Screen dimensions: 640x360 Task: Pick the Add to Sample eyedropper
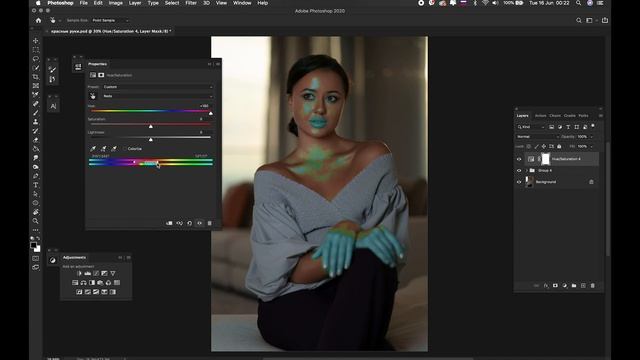[103, 149]
